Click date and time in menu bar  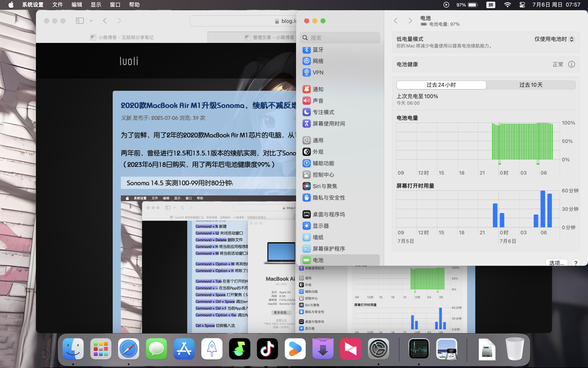(x=556, y=5)
